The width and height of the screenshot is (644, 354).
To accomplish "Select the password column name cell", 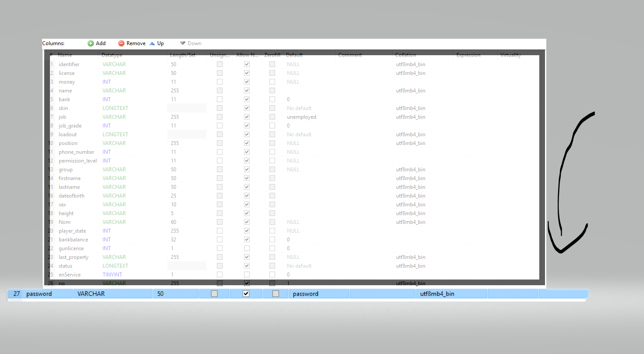I will coord(48,294).
